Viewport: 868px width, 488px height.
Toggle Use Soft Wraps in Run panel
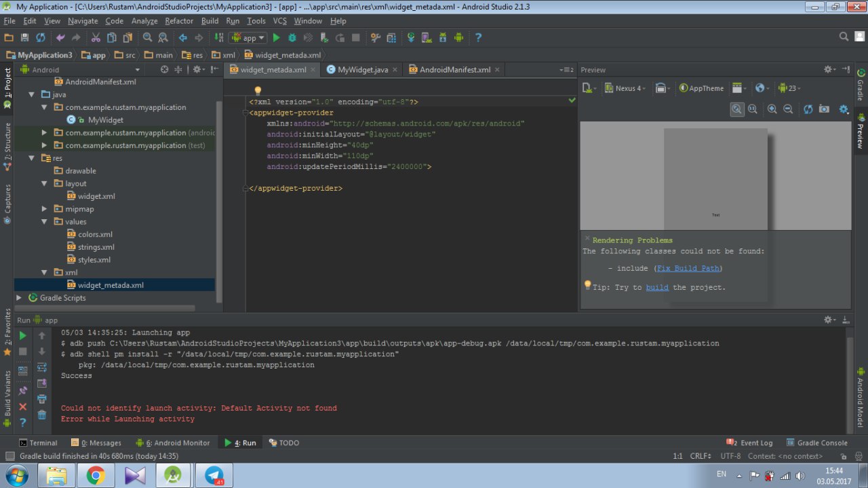coord(42,367)
